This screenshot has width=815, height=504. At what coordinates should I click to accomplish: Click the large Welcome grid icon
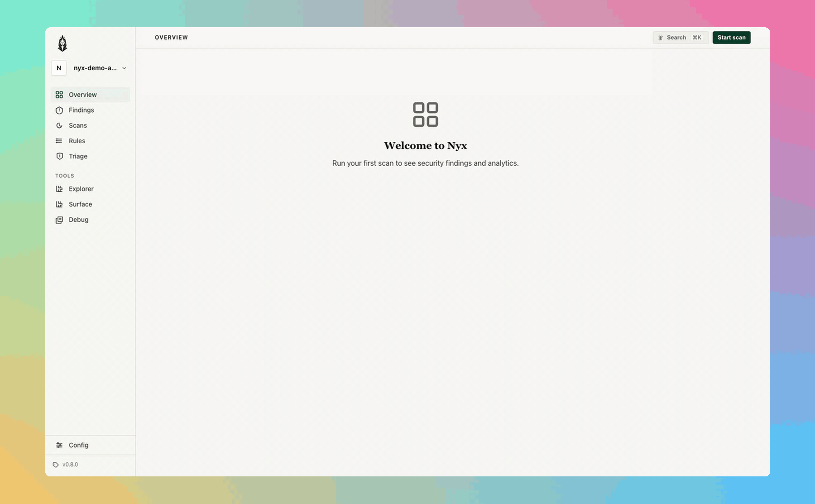426,115
